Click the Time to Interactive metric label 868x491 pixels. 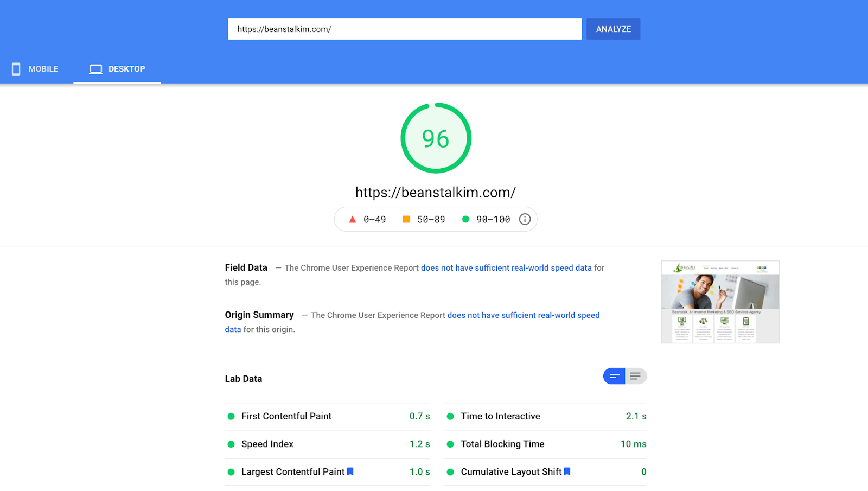[501, 416]
